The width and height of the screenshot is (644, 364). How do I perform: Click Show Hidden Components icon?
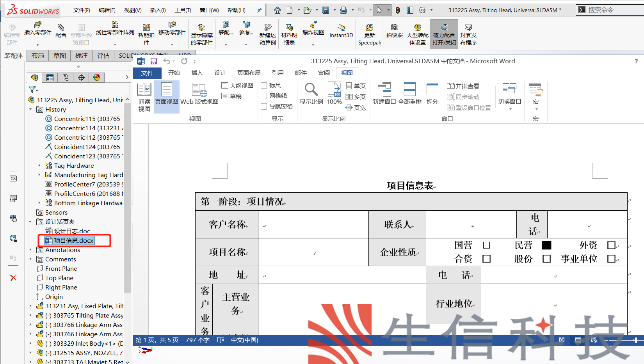(x=202, y=34)
